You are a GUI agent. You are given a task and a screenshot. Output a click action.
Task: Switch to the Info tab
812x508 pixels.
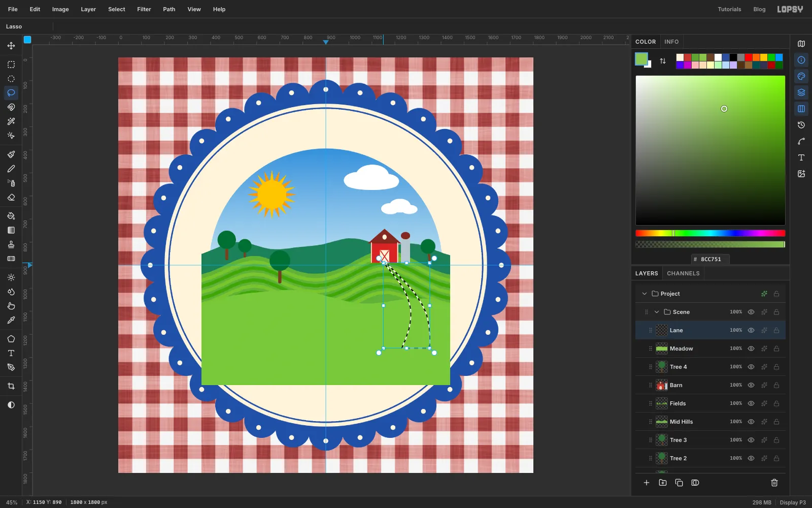point(671,42)
